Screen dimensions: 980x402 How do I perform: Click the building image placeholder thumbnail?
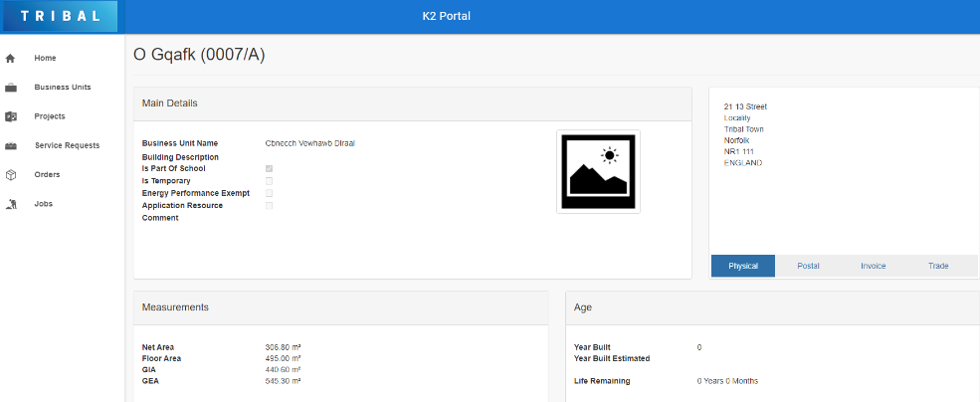click(x=598, y=171)
